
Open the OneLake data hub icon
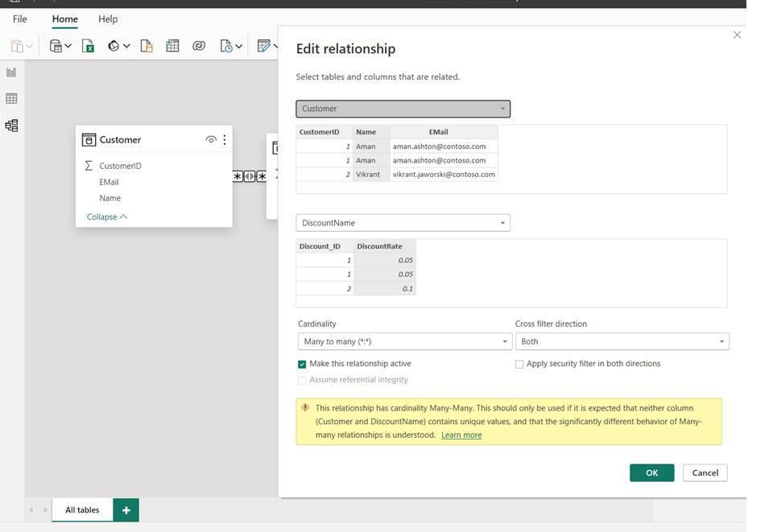click(x=114, y=46)
